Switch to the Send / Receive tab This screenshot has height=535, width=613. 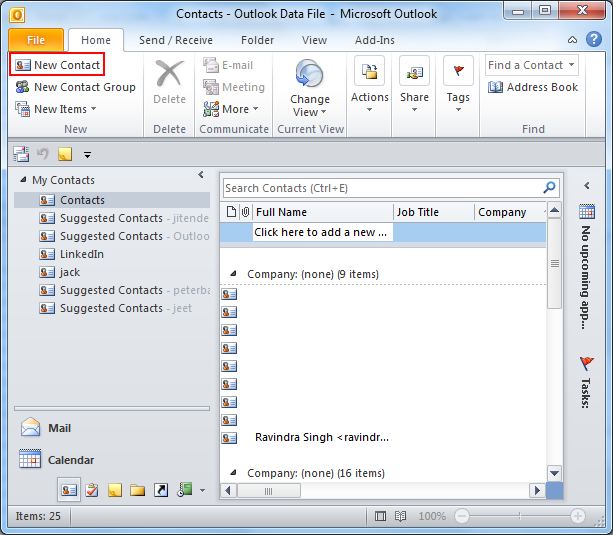coord(176,40)
